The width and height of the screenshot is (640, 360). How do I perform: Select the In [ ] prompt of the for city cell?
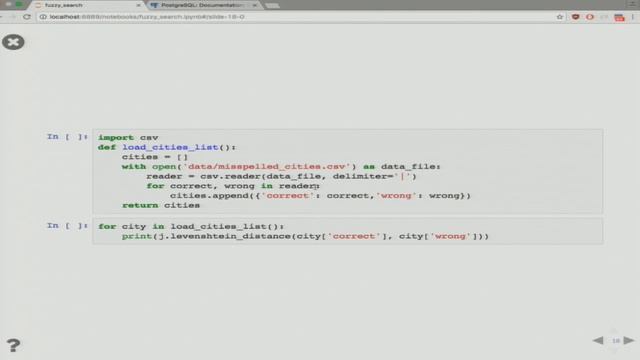tap(67, 226)
